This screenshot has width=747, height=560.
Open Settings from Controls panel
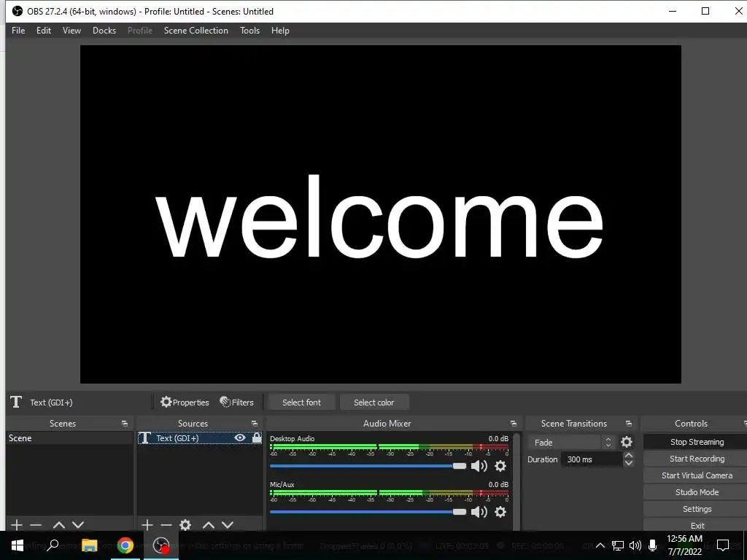tap(697, 508)
